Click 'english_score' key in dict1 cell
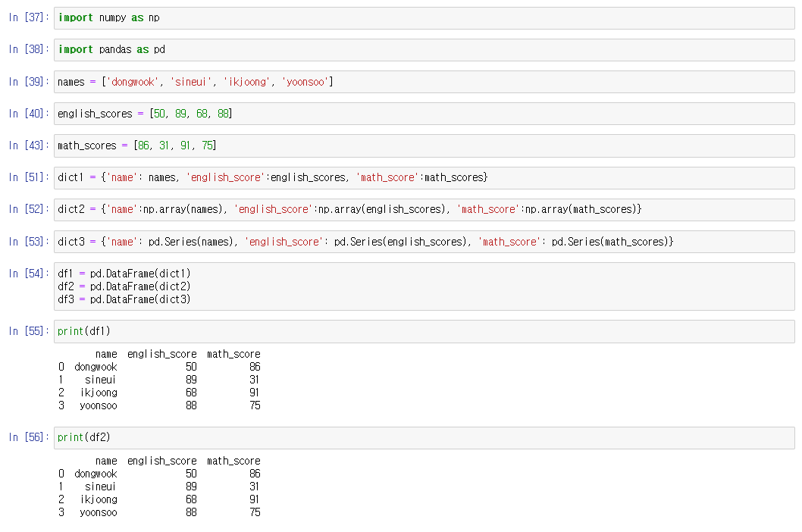Screen dimensions: 802x532 click(226, 177)
